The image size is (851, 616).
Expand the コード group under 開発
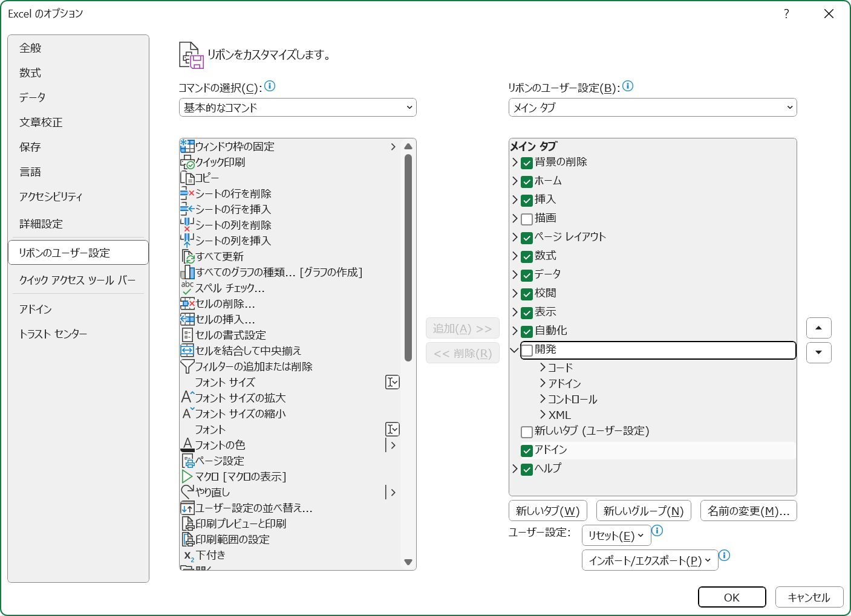[x=543, y=368]
